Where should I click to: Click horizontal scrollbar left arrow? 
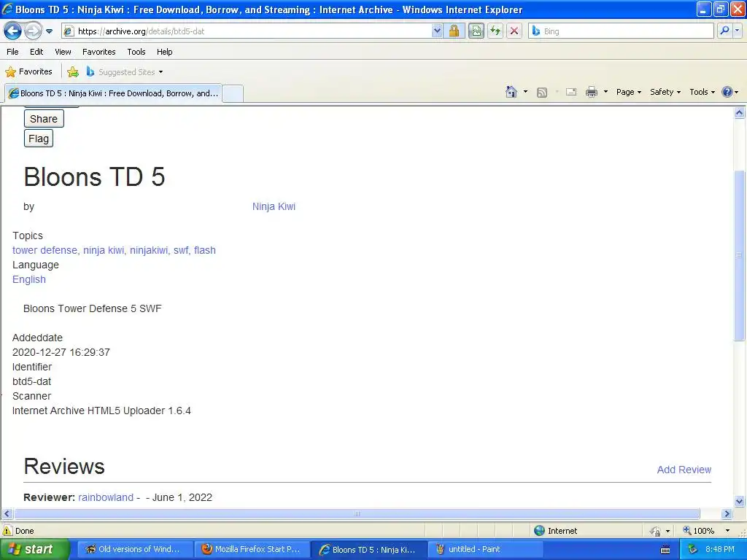coord(7,514)
